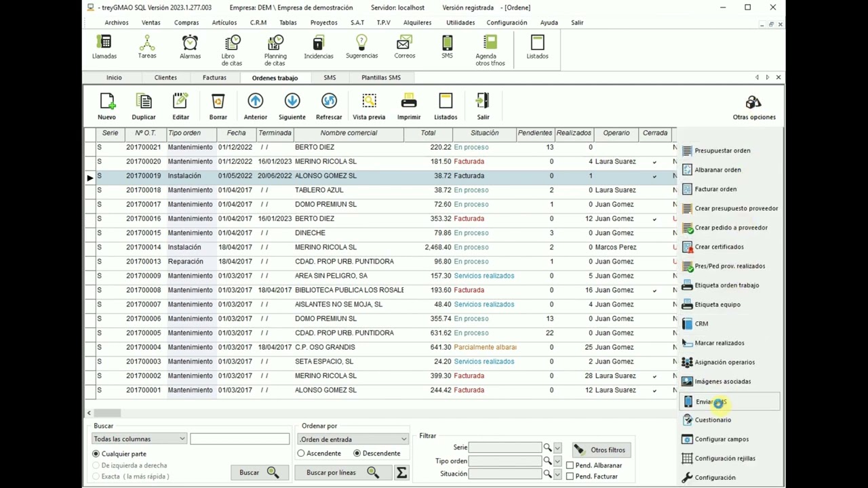This screenshot has width=868, height=488.
Task: Open the SMS phone icon in top toolbar
Action: click(x=447, y=47)
